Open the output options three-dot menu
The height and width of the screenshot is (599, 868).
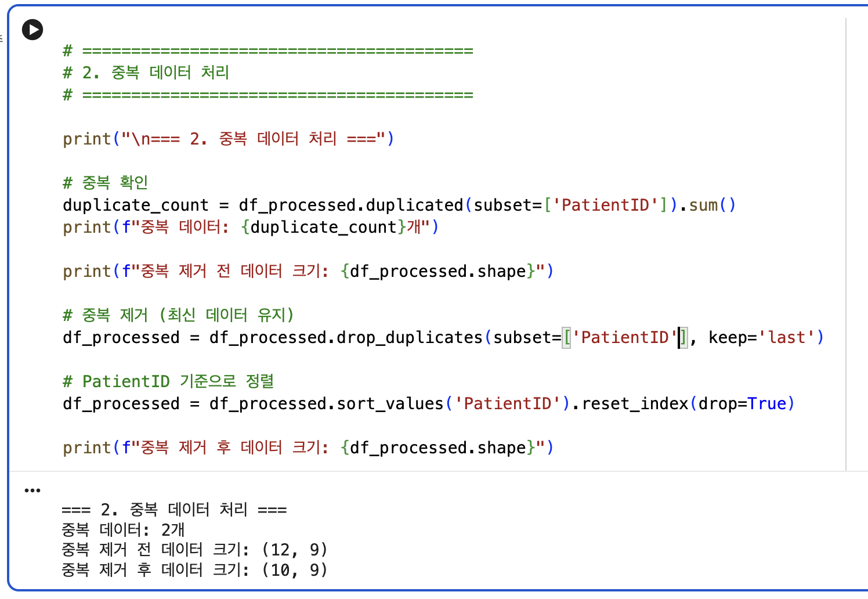point(32,491)
